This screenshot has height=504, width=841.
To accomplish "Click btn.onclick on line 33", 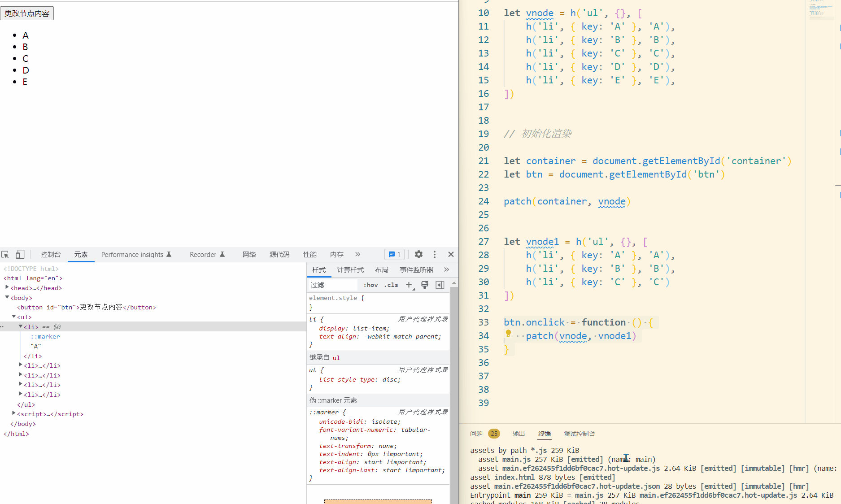I will pos(534,322).
